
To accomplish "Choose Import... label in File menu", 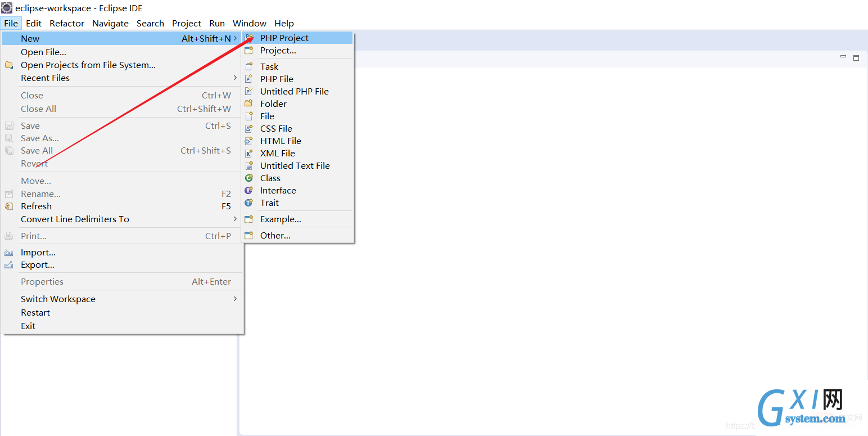I will click(38, 253).
